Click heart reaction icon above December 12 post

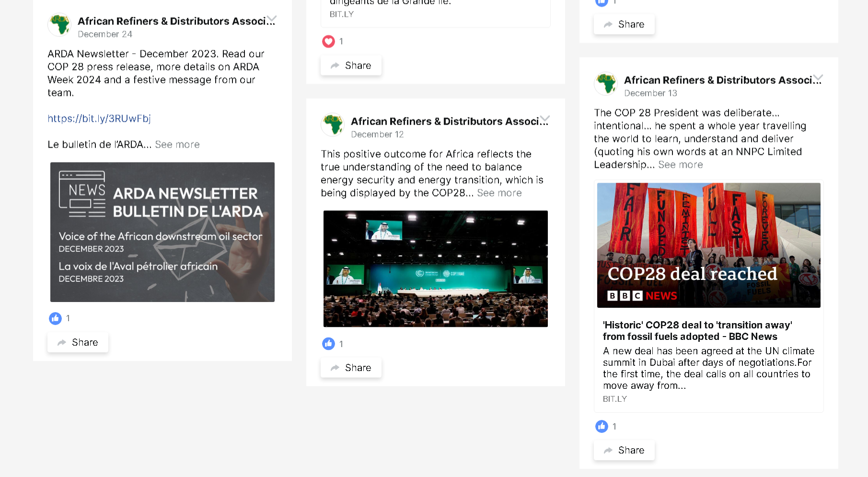tap(328, 42)
